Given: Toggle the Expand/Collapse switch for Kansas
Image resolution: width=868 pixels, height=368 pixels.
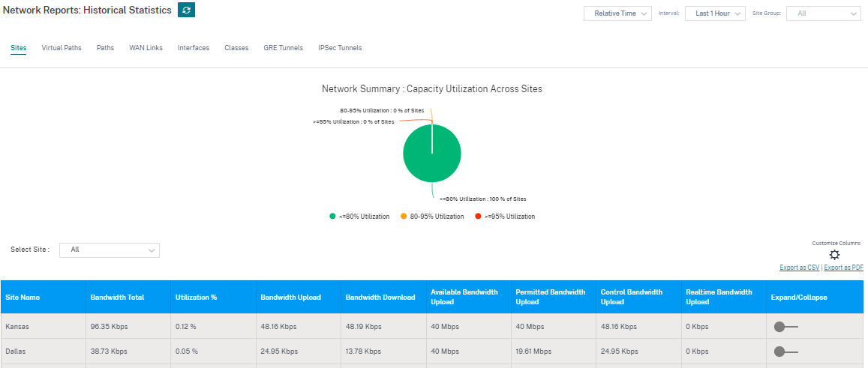Looking at the screenshot, I should pyautogui.click(x=785, y=327).
